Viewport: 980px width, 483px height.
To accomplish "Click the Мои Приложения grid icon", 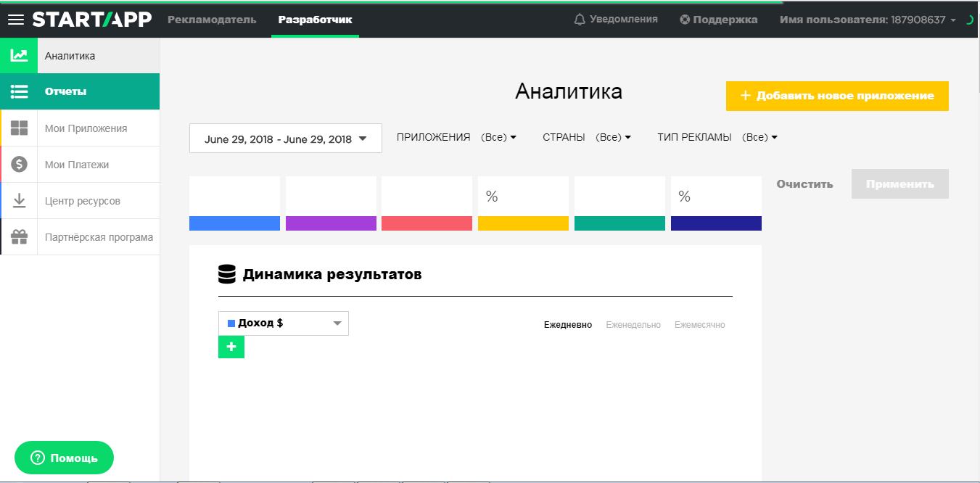I will click(x=19, y=128).
